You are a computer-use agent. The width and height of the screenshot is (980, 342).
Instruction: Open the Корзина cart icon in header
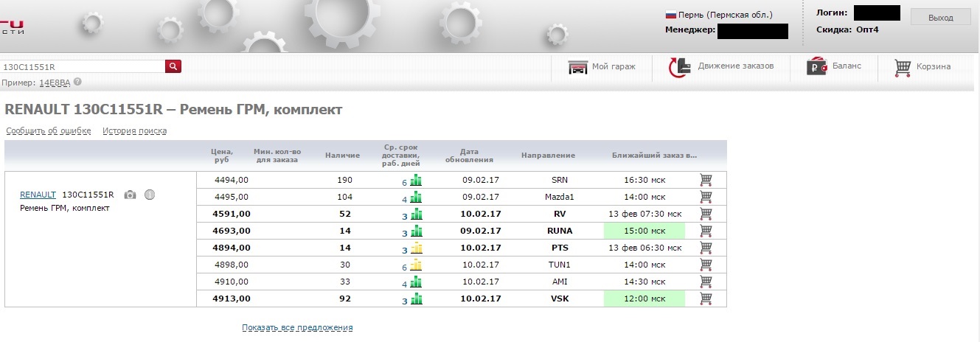click(903, 67)
